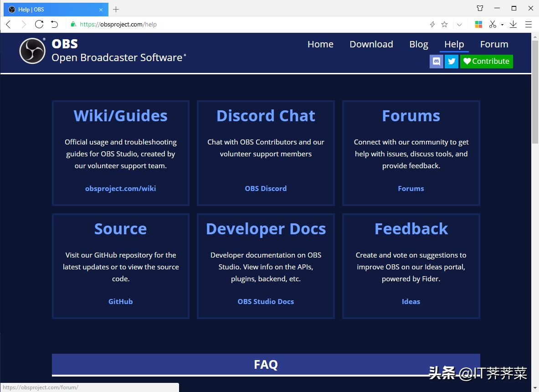Screen dimensions: 539x392
Task: Open the browser hamburger menu
Action: click(x=529, y=24)
